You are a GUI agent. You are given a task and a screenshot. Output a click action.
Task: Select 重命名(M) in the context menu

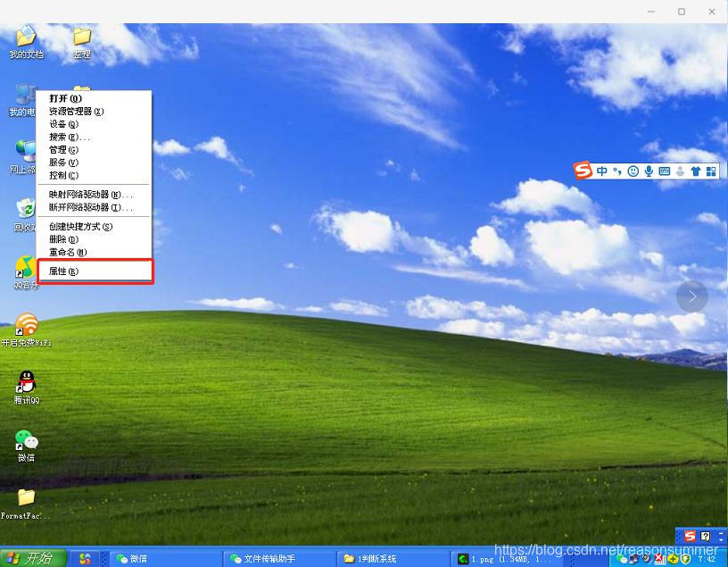click(94, 252)
